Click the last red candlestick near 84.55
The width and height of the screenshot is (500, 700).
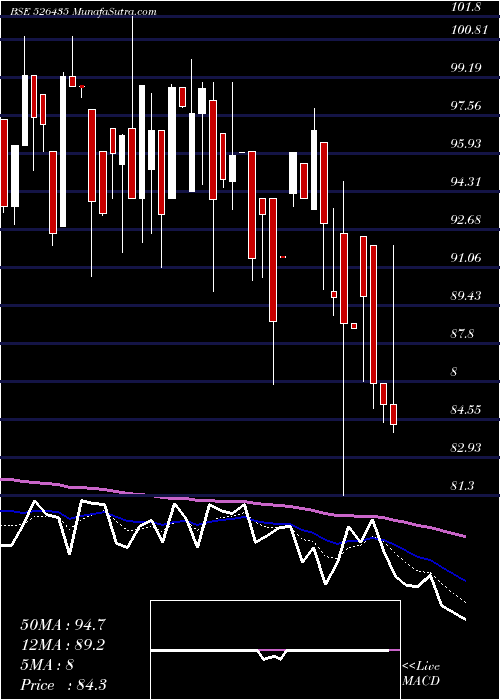tap(393, 414)
